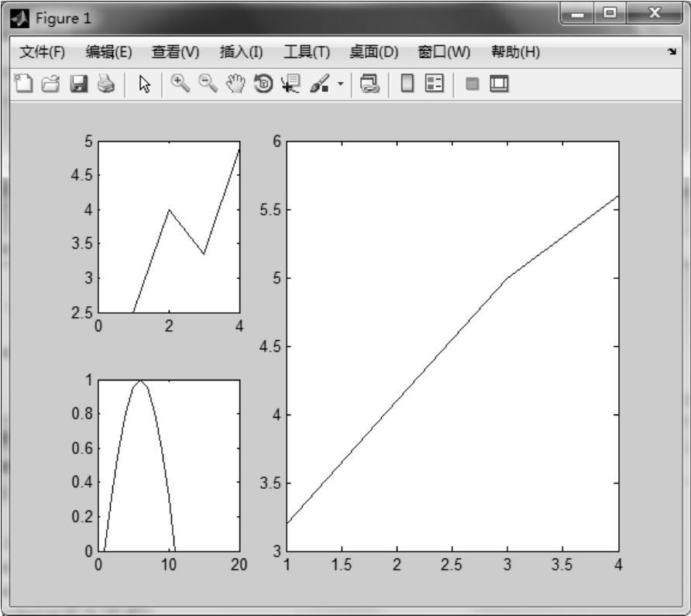
Task: Hide Plot Tools icon
Action: (472, 84)
